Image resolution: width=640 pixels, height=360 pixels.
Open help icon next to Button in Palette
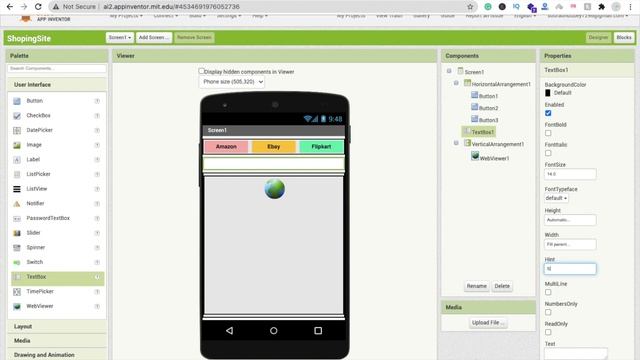[97, 101]
